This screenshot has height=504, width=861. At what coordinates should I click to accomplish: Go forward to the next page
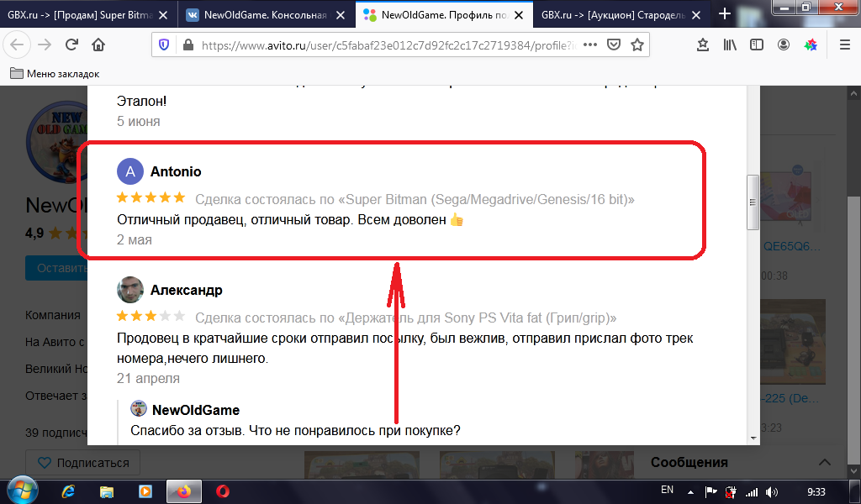[45, 45]
